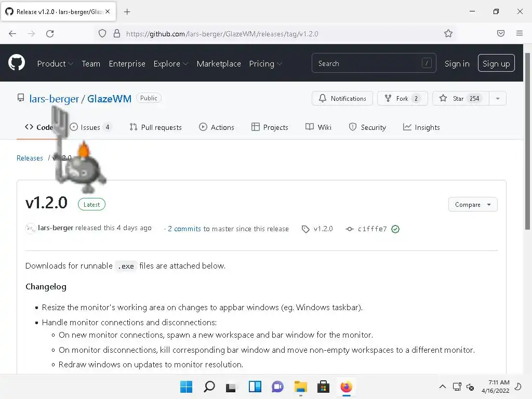Click the Firefox taskbar icon
Image resolution: width=532 pixels, height=399 pixels.
[347, 387]
